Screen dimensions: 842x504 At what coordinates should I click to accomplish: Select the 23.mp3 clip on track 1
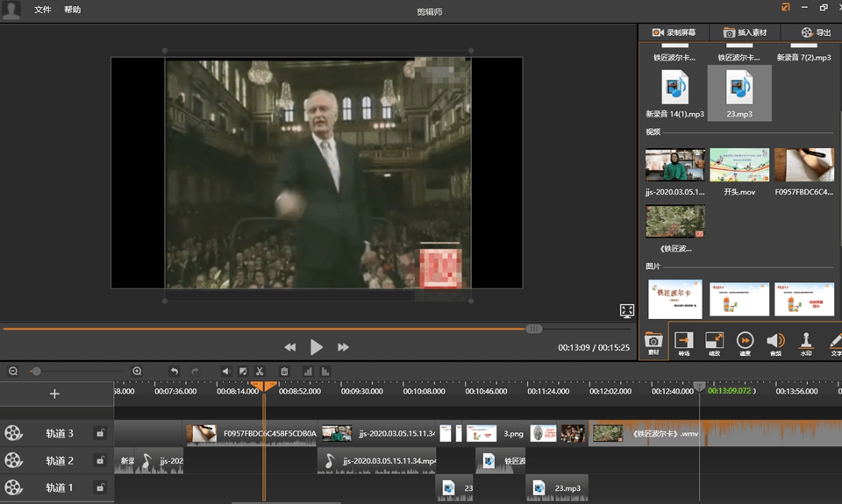point(558,487)
